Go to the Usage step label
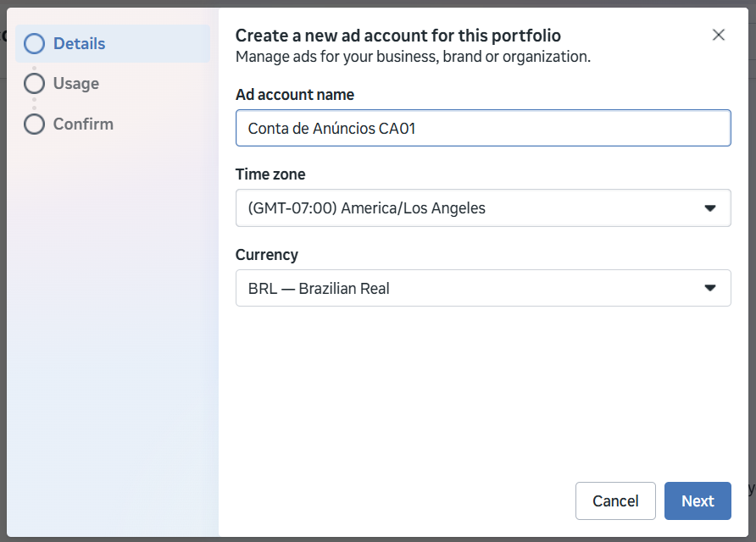 click(75, 84)
